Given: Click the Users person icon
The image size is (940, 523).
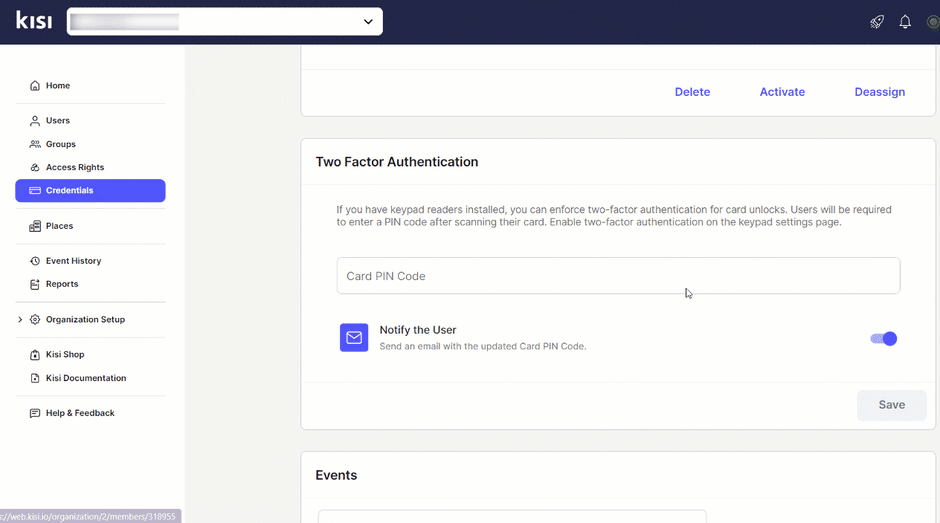Looking at the screenshot, I should tap(35, 121).
